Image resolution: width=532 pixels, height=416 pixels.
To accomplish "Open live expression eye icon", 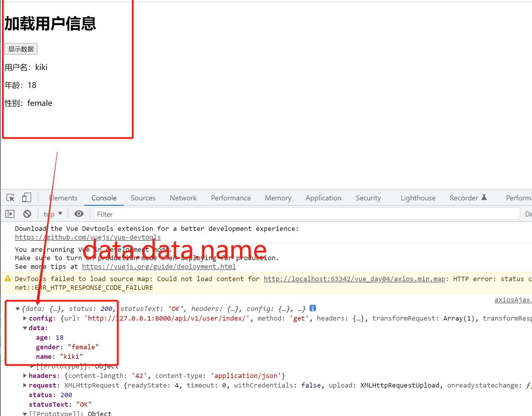I will click(79, 214).
